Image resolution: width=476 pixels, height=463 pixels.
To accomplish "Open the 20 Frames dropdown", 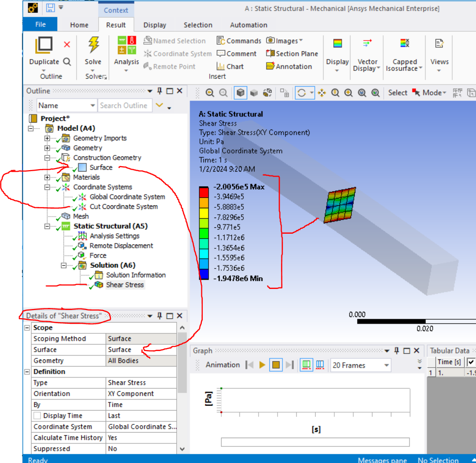I will 387,365.
